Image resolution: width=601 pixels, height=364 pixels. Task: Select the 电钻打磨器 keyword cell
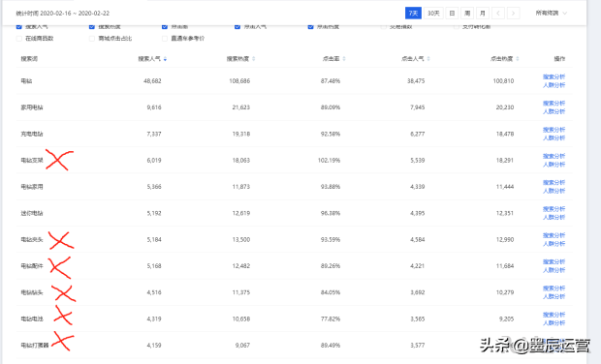coord(35,346)
